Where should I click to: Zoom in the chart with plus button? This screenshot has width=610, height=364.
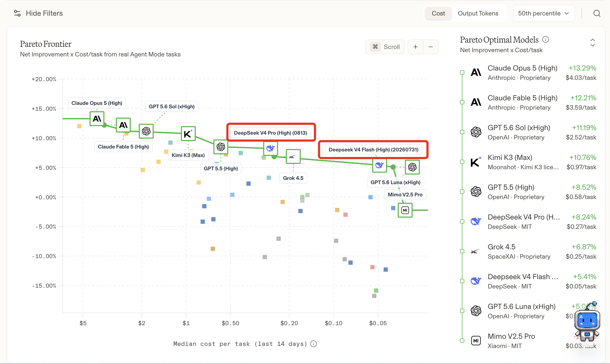[416, 47]
